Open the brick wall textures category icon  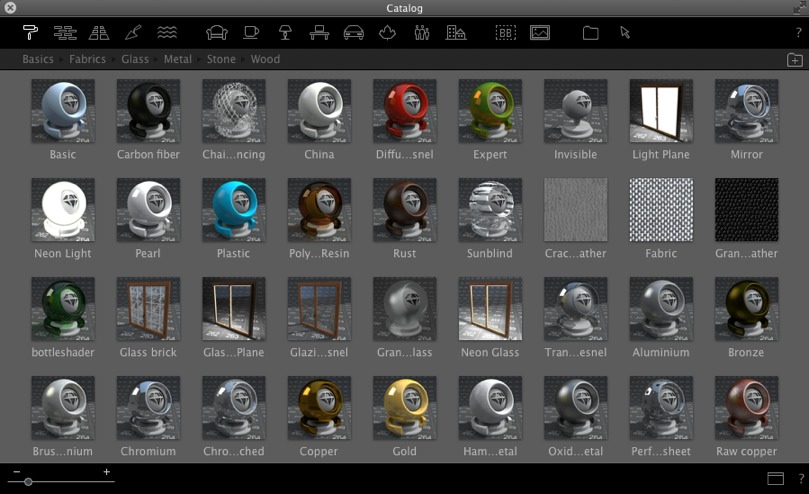tap(65, 33)
